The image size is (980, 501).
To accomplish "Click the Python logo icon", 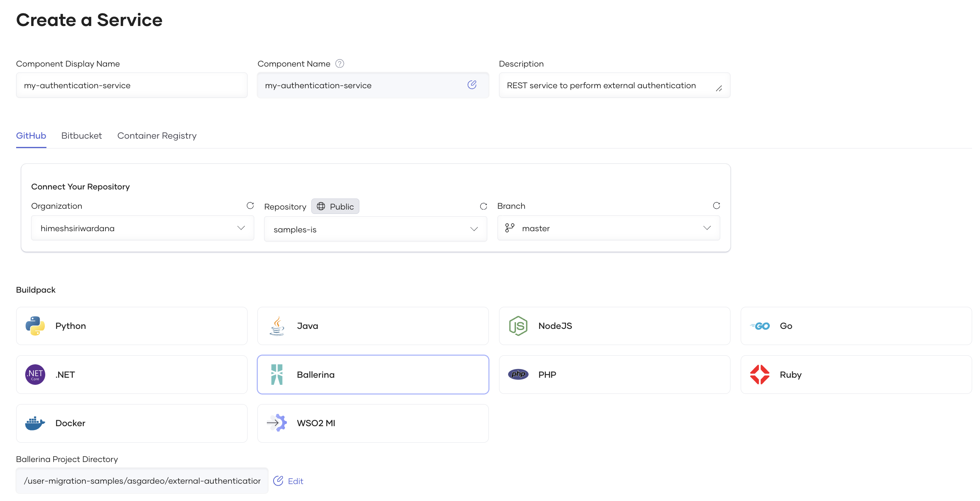I will click(x=35, y=326).
